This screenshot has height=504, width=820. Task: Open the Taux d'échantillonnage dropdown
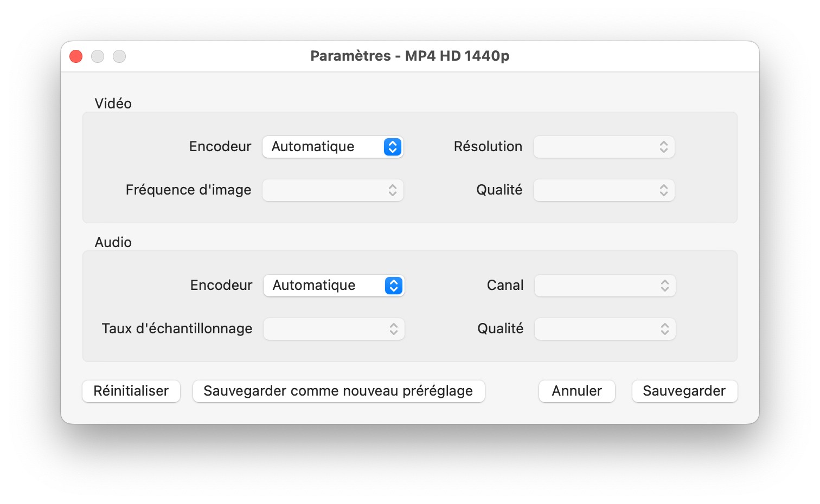tap(334, 329)
